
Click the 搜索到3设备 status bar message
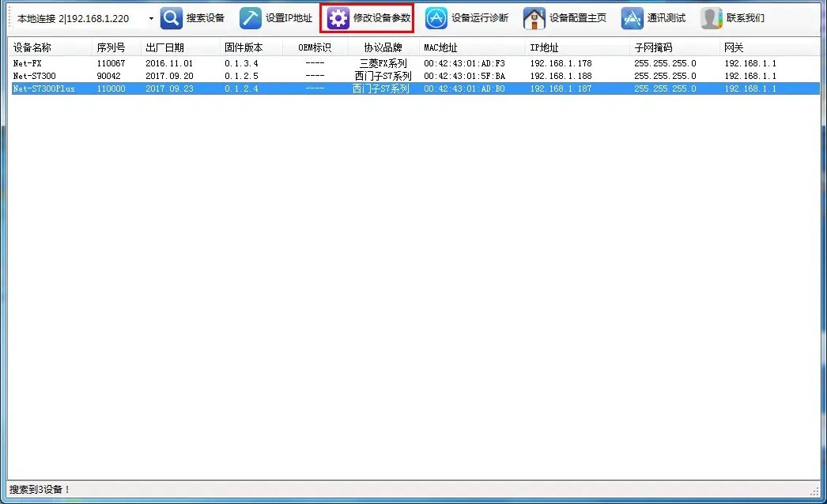(40, 489)
